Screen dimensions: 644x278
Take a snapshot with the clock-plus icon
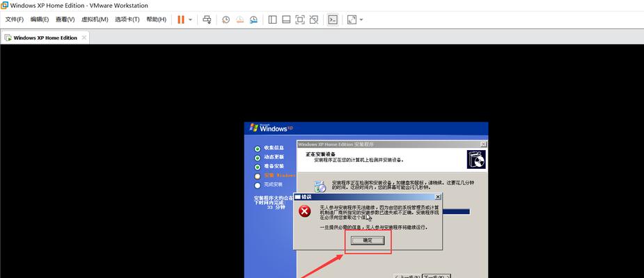point(226,19)
